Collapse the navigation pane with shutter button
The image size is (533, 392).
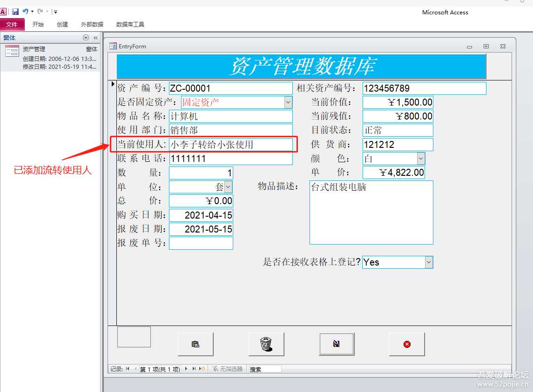95,38
